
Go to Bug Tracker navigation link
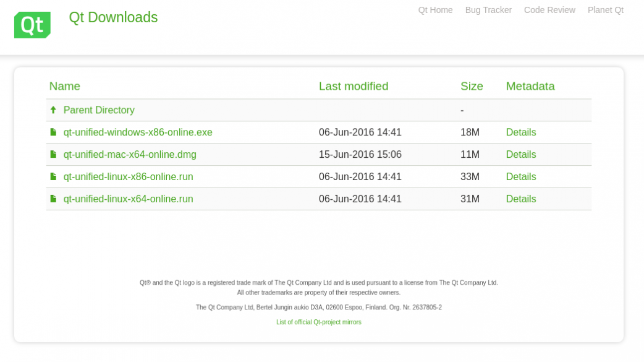click(488, 10)
